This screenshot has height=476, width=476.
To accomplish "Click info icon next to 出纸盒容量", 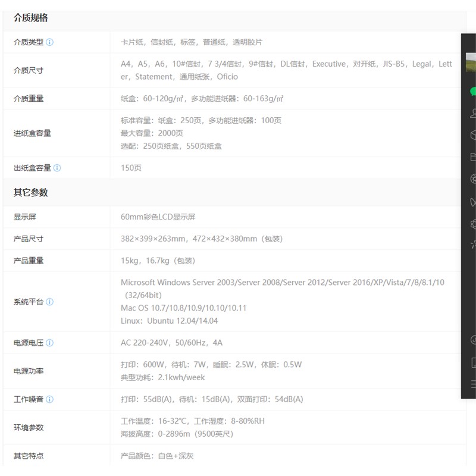I will click(57, 168).
